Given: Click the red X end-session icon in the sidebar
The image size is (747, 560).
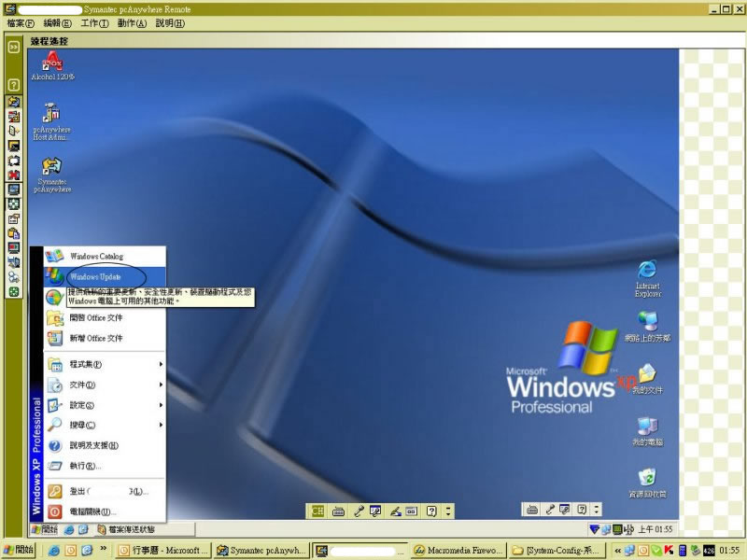Looking at the screenshot, I should click(x=14, y=175).
